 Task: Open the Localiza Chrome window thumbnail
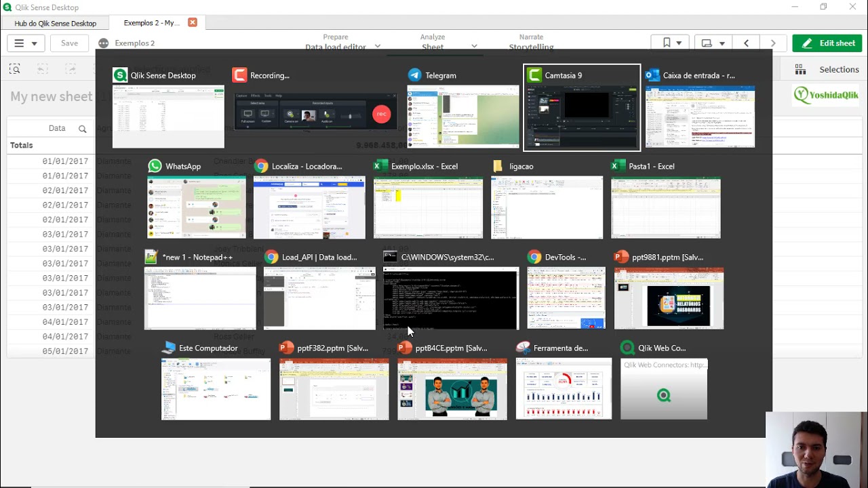coord(309,207)
